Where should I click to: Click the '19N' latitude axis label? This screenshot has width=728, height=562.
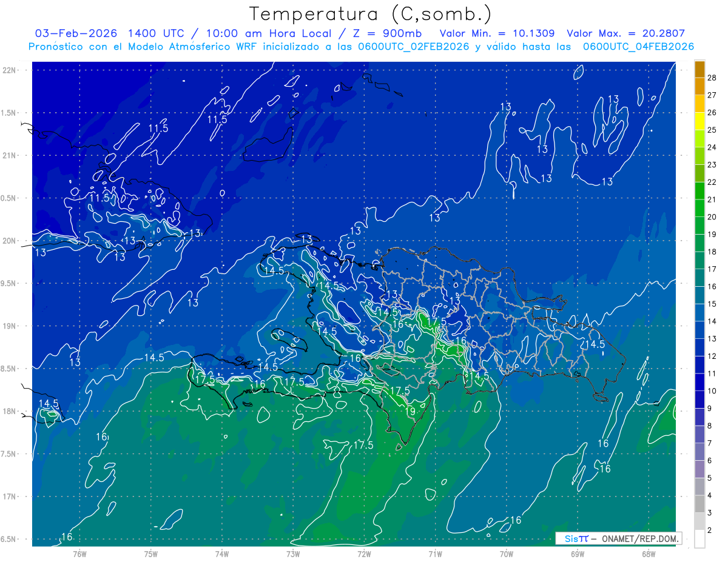(10, 326)
